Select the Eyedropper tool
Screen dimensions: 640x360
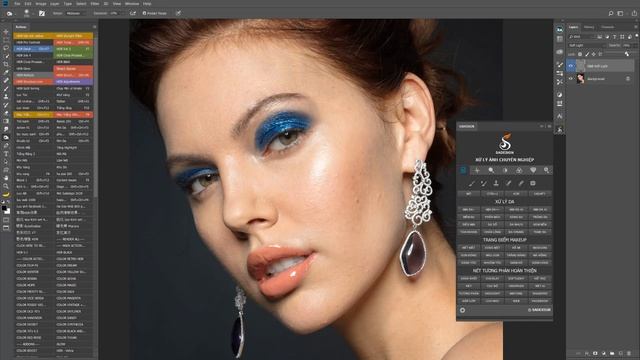tap(6, 73)
